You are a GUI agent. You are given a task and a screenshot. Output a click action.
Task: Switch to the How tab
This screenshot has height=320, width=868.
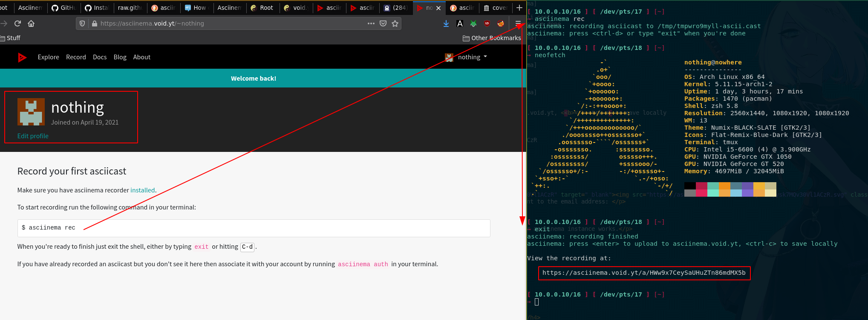coord(196,8)
